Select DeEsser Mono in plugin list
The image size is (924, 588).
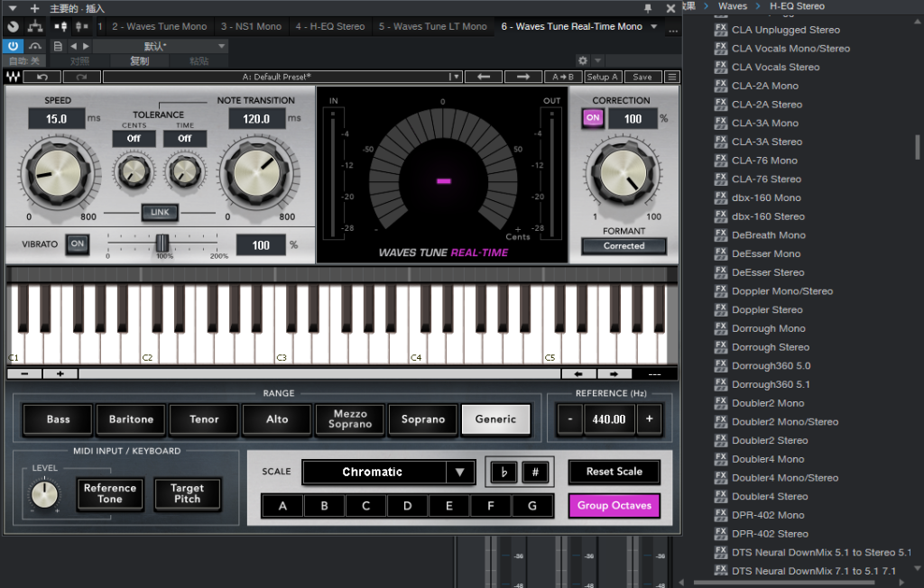coord(766,254)
